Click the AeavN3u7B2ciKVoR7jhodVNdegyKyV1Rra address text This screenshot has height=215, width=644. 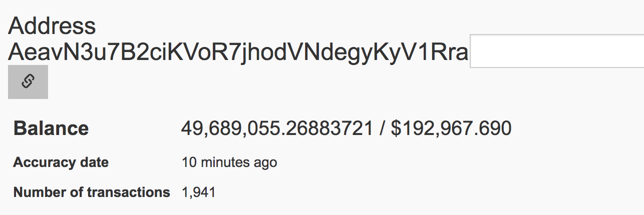tap(238, 52)
